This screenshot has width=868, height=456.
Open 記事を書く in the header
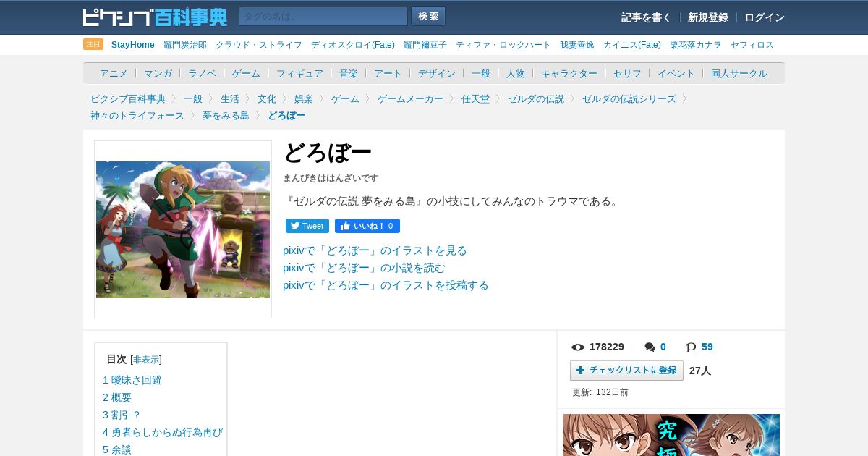(x=646, y=17)
